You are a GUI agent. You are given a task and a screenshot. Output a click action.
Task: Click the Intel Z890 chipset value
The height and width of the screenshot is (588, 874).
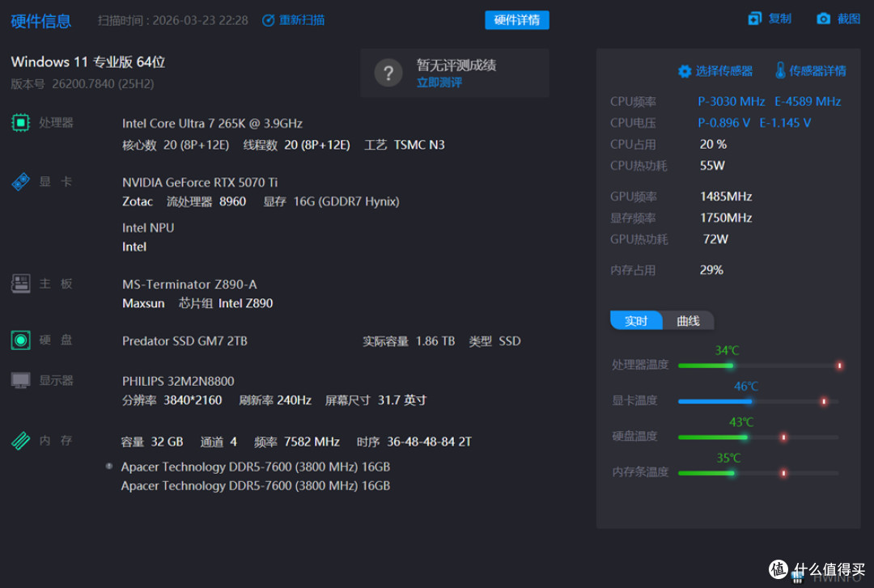[245, 303]
